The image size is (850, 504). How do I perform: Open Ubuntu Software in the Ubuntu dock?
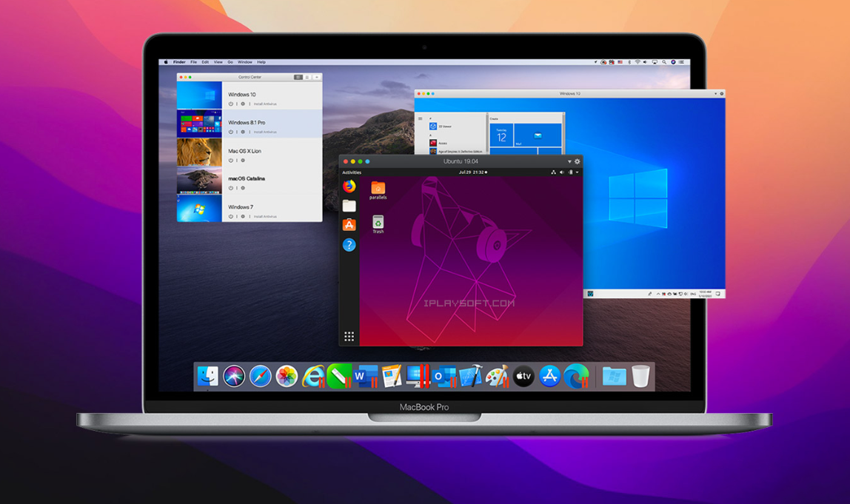[349, 224]
